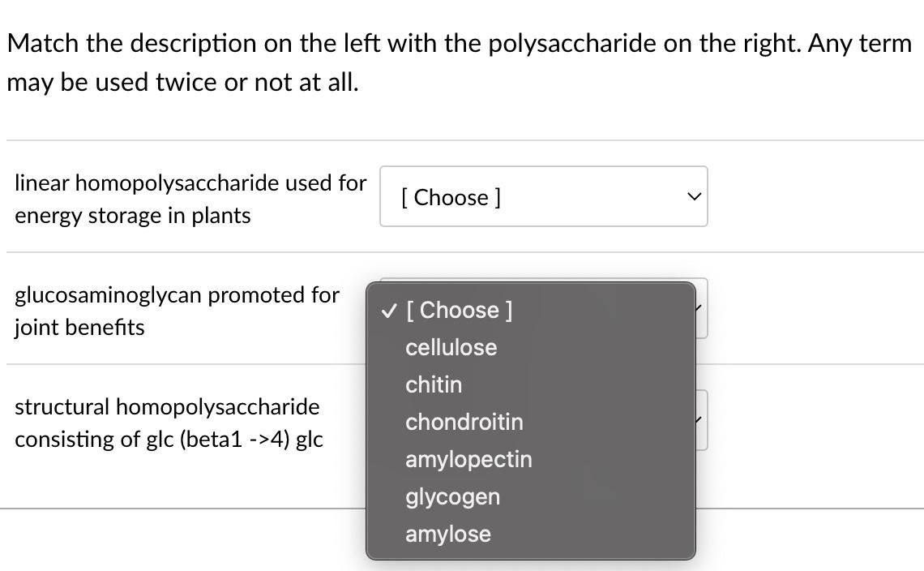Click the "may be used twice" instruction line
The width and height of the screenshot is (924, 571).
coord(182,83)
